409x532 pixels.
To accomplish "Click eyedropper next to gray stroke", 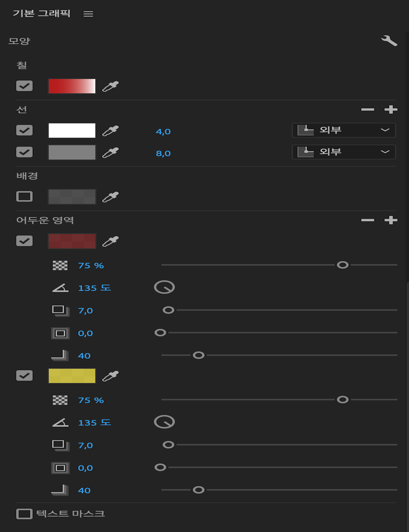I will (110, 153).
